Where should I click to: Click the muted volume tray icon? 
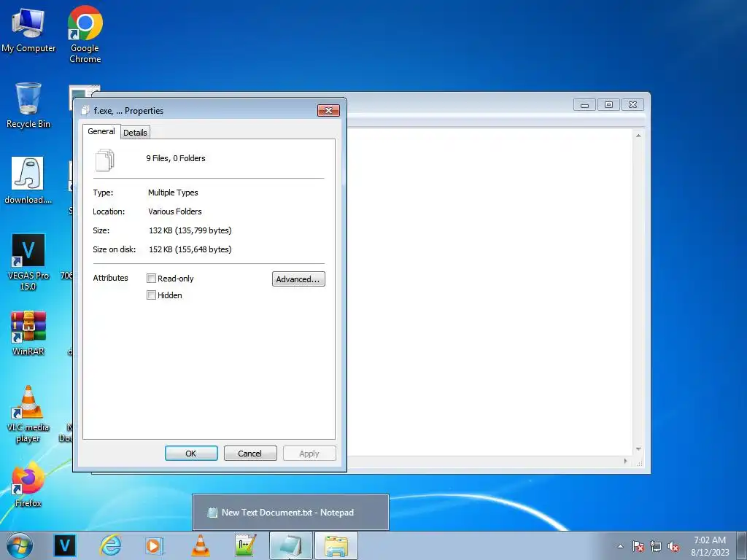coord(673,546)
